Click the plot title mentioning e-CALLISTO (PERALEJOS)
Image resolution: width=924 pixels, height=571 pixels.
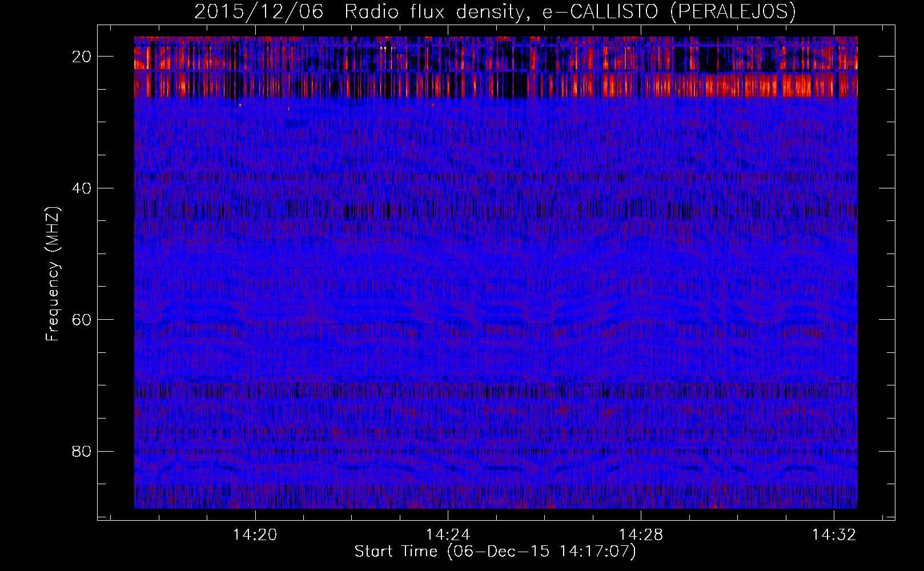pos(495,11)
